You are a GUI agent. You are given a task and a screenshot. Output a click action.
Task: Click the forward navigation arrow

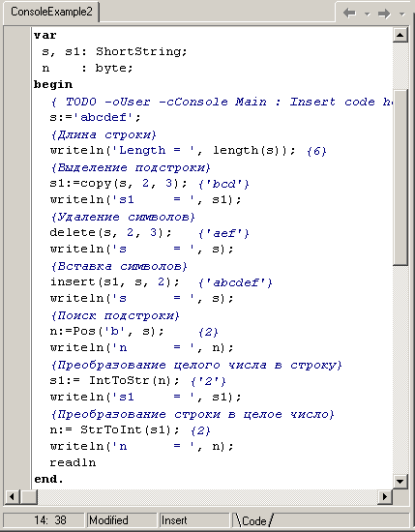pyautogui.click(x=384, y=14)
